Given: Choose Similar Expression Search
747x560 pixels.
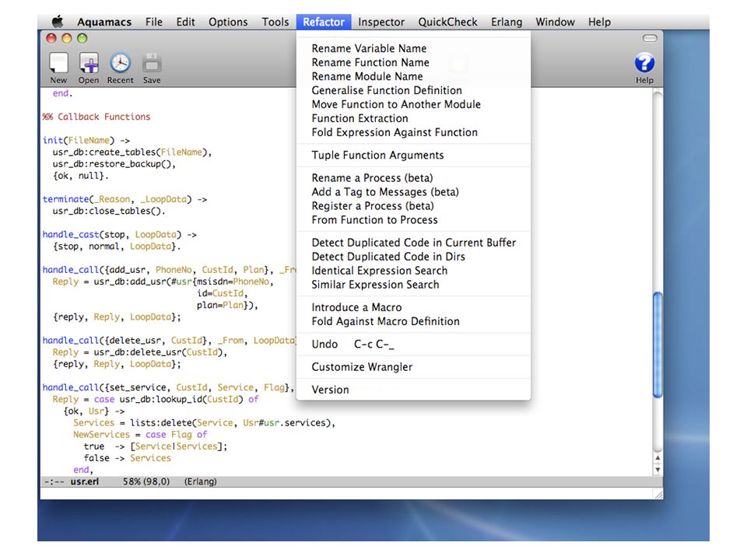Looking at the screenshot, I should pyautogui.click(x=413, y=285).
